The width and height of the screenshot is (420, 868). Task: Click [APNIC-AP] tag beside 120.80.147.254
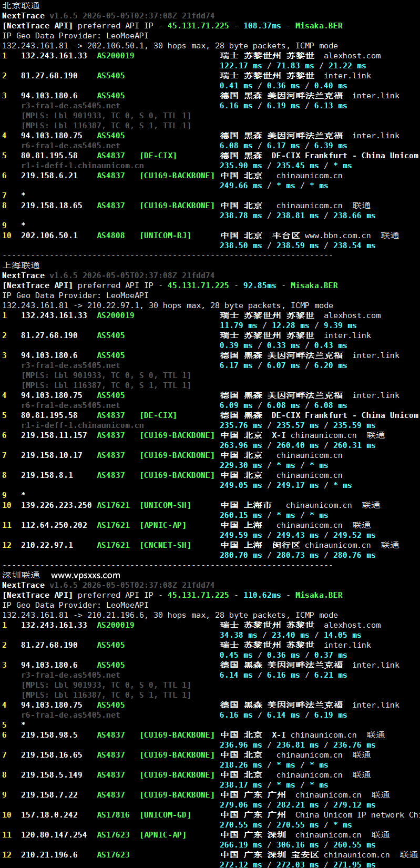point(163,835)
